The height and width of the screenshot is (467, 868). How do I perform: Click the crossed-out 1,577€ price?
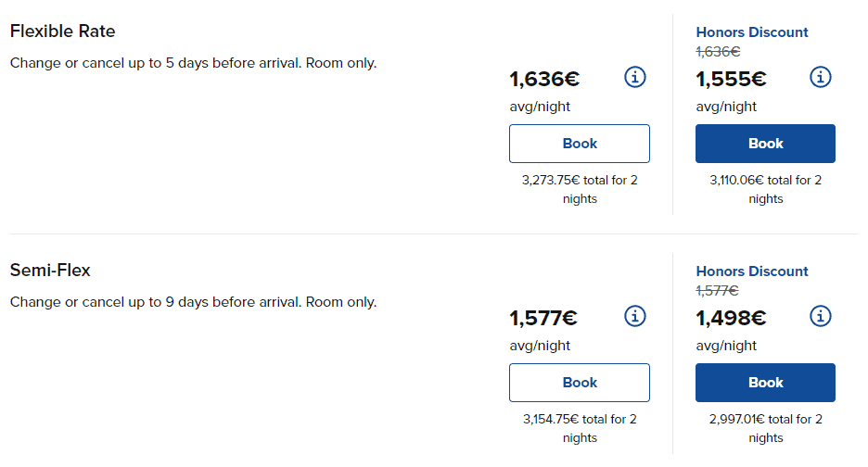point(718,291)
